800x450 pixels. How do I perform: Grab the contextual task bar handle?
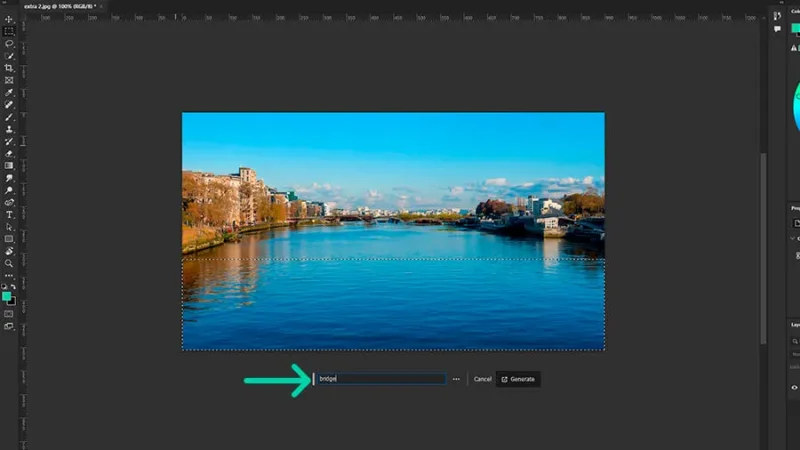[x=313, y=379]
